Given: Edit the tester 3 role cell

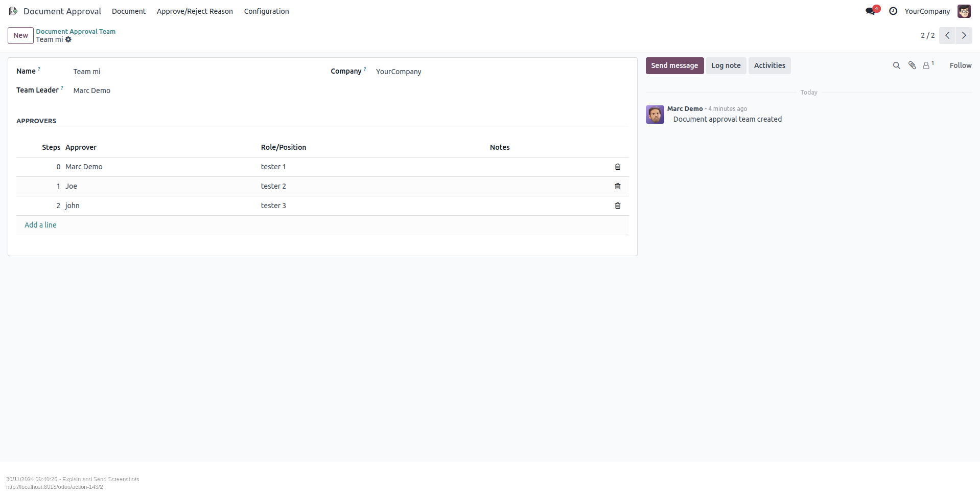Looking at the screenshot, I should (373, 206).
